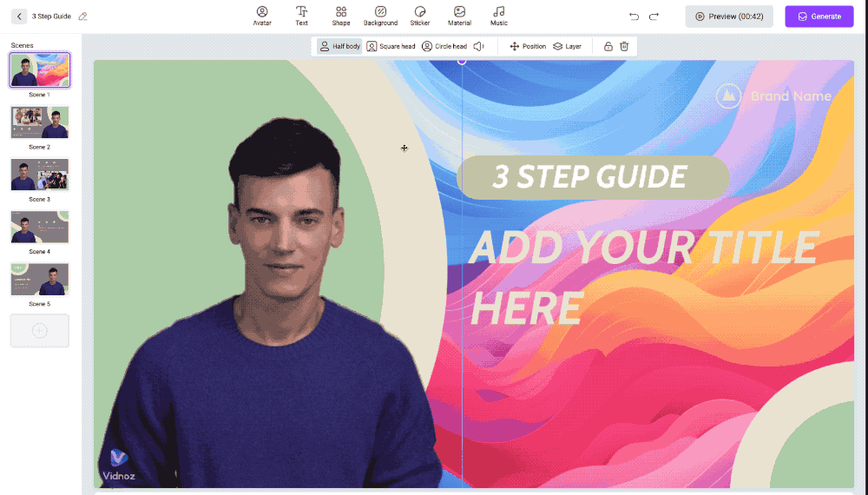Select Scene 2 thumbnail
Screen dimensions: 868x495
pyautogui.click(x=40, y=122)
